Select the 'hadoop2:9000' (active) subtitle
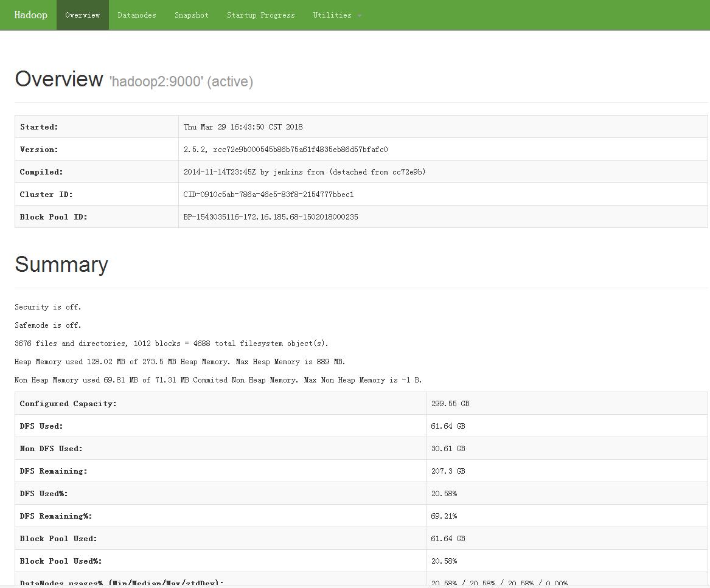The image size is (710, 588). pyautogui.click(x=181, y=81)
